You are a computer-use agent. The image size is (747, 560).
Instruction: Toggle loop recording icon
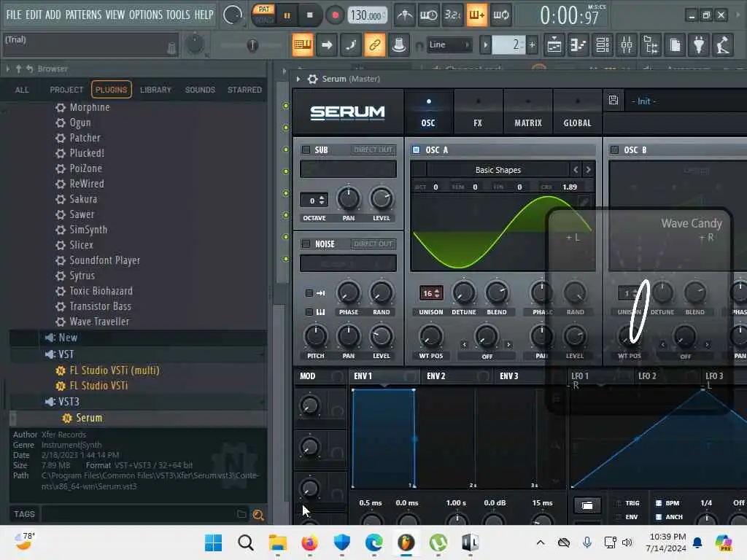(500, 15)
